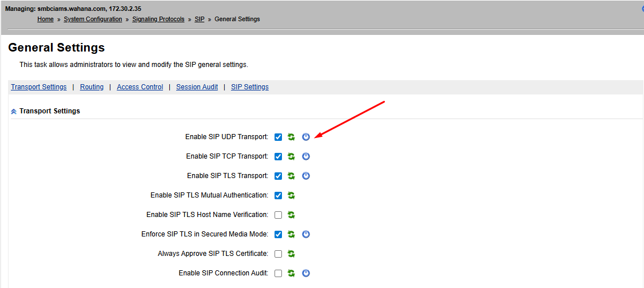Image resolution: width=644 pixels, height=288 pixels.
Task: Uncheck Enable SIP UDP Transport checkbox
Action: click(x=278, y=137)
